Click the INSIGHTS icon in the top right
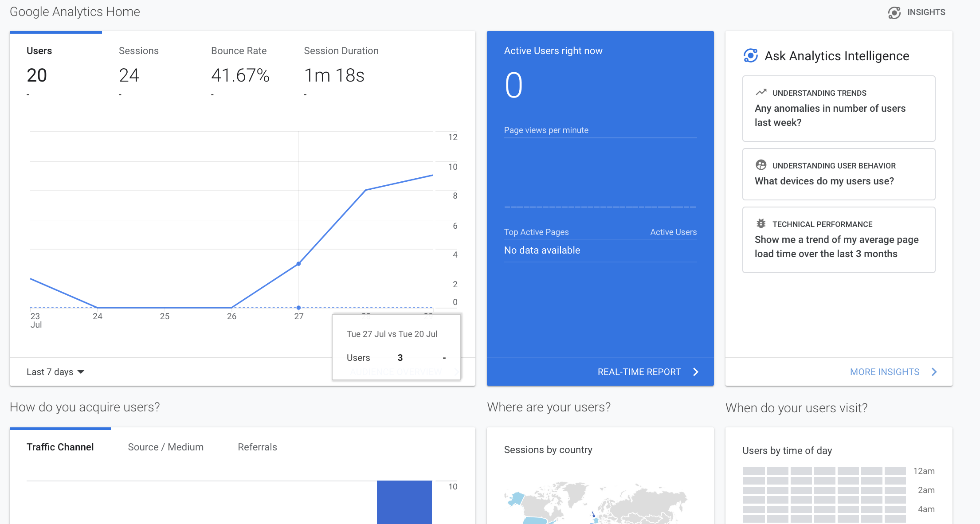This screenshot has width=980, height=524. point(895,12)
